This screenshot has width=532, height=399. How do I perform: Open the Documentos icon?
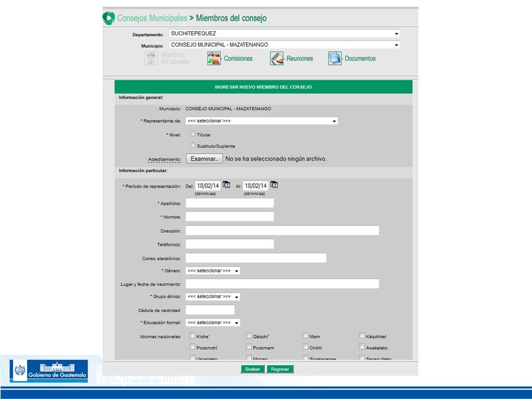coord(335,58)
